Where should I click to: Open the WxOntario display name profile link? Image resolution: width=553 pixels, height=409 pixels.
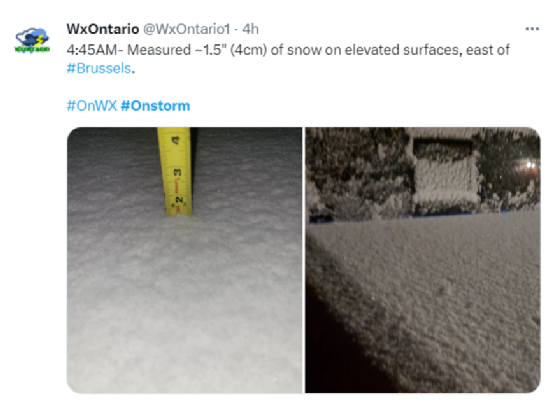pyautogui.click(x=103, y=29)
